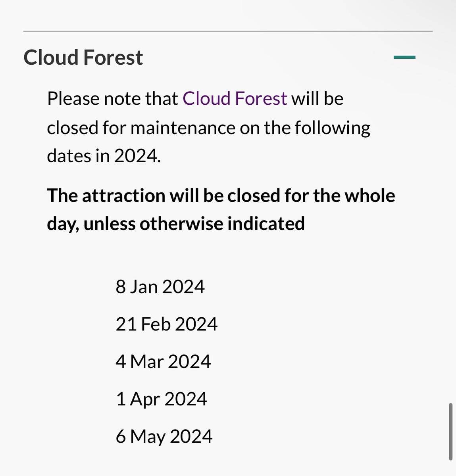Click the "dates in 2024." text

click(x=104, y=156)
